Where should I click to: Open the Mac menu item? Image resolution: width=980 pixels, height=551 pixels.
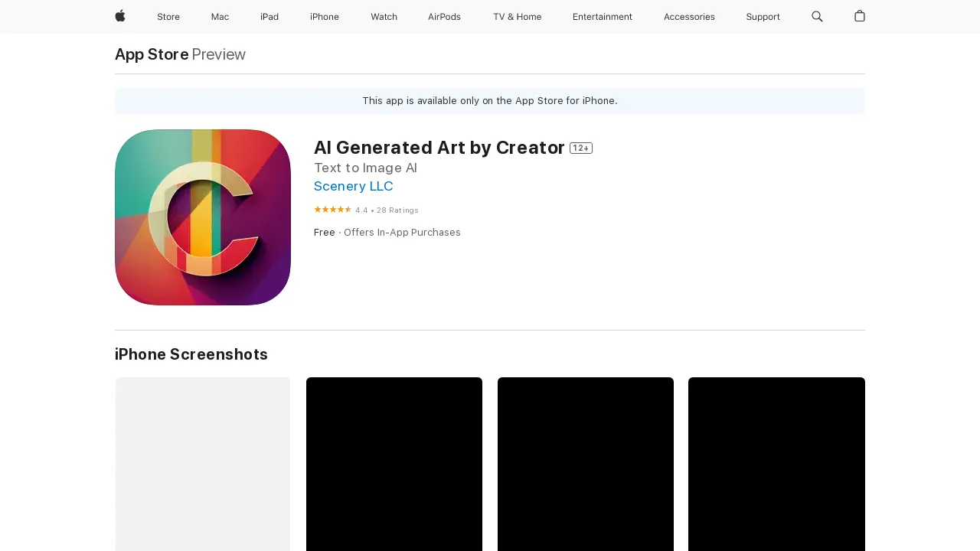(x=220, y=17)
